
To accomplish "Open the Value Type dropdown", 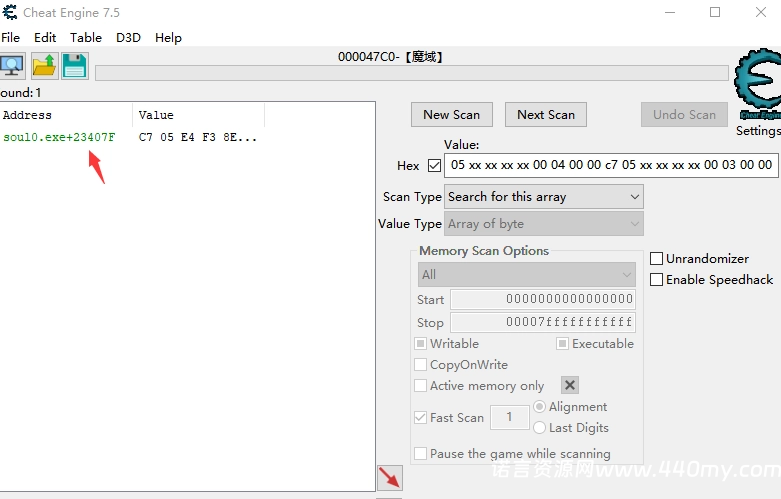I will (544, 224).
